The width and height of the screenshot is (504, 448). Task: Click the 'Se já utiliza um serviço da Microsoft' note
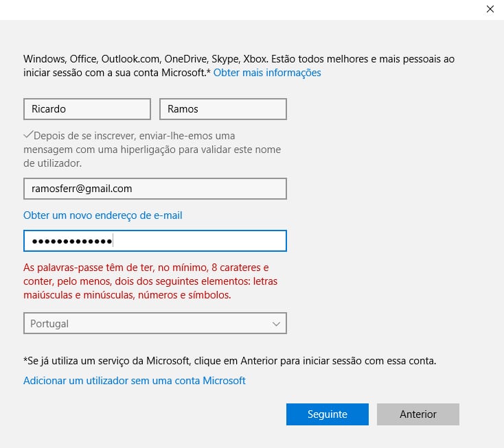click(x=230, y=361)
